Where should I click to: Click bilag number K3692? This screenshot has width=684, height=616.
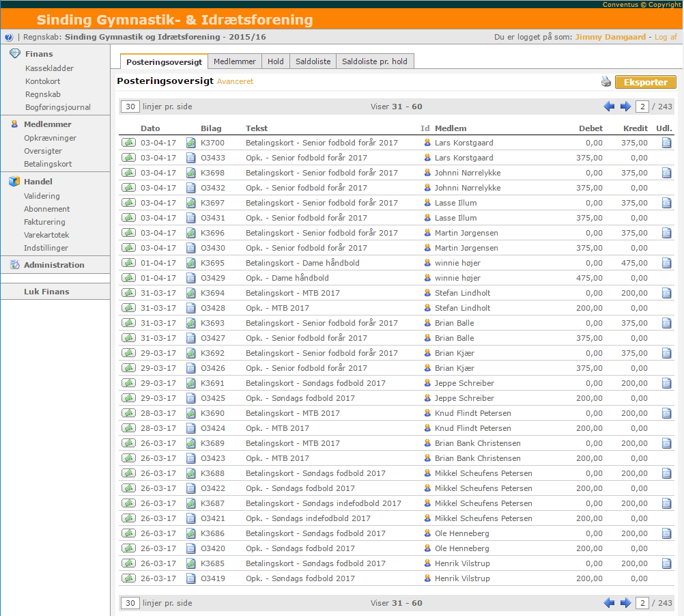[x=212, y=353]
